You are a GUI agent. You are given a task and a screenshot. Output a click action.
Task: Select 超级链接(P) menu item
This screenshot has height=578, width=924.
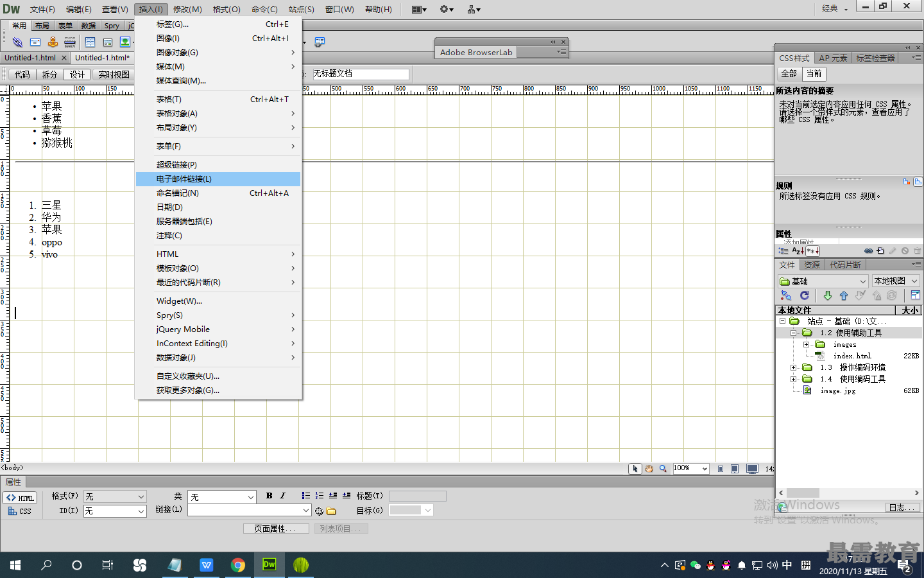[218, 165]
